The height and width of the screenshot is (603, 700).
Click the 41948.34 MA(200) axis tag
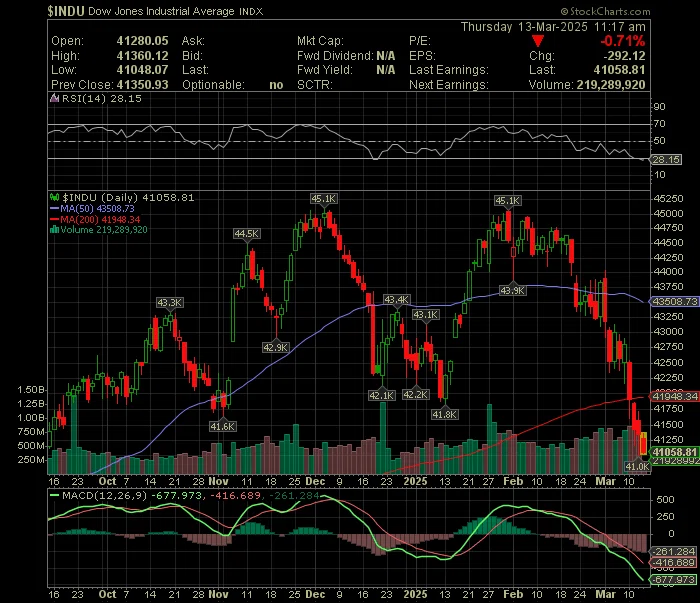click(x=675, y=396)
